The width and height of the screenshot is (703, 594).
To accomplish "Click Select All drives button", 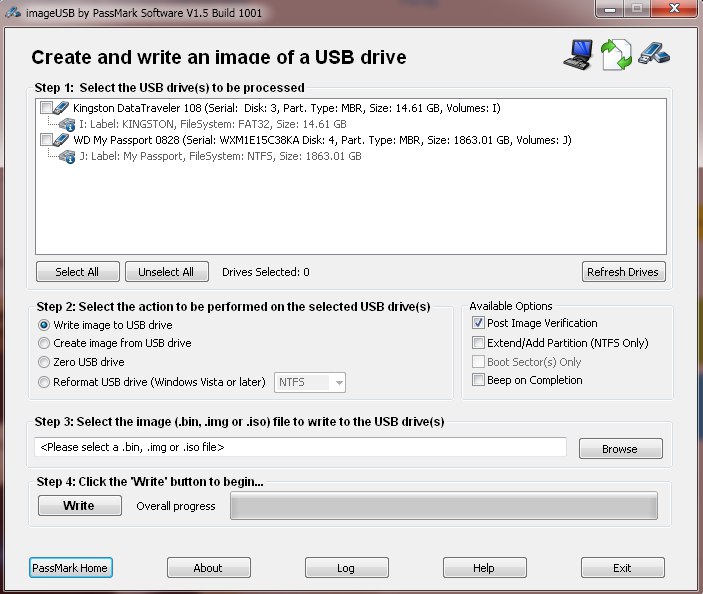I will pos(78,272).
